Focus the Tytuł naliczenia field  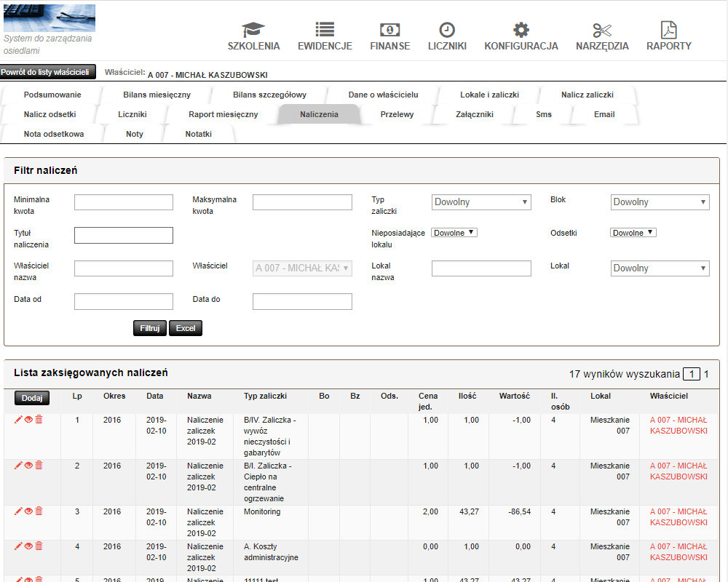[x=124, y=235]
